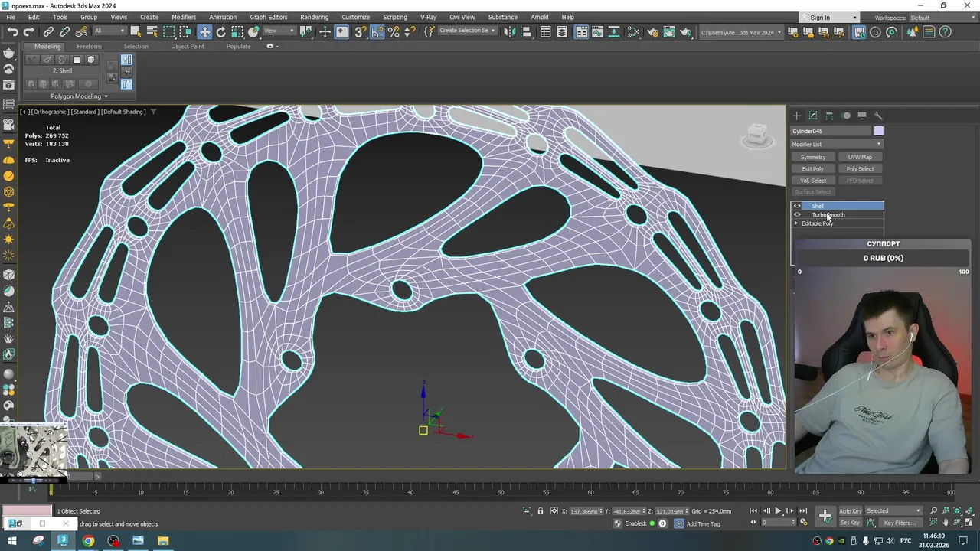The image size is (980, 551).
Task: Switch to the Freeform ribbon tab
Action: [x=89, y=47]
